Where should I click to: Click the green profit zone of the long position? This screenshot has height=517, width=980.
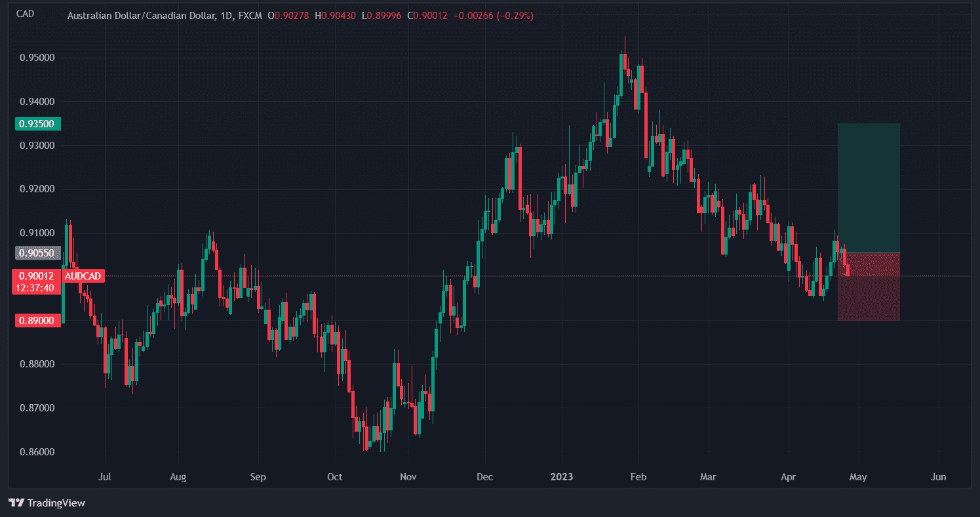[869, 188]
